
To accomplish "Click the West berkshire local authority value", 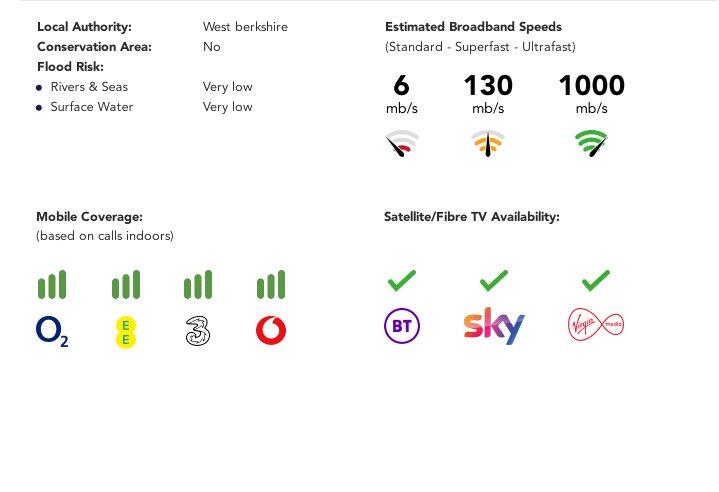I will tap(245, 27).
